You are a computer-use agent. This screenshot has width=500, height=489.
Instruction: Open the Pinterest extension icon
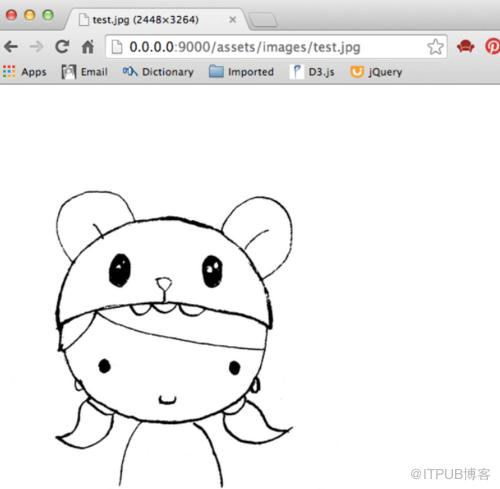(x=493, y=47)
